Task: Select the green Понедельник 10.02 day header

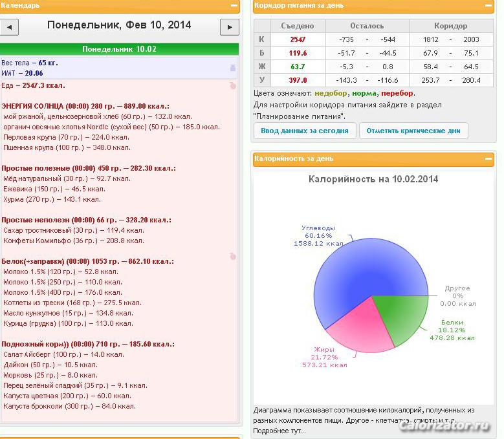Action: pos(119,49)
